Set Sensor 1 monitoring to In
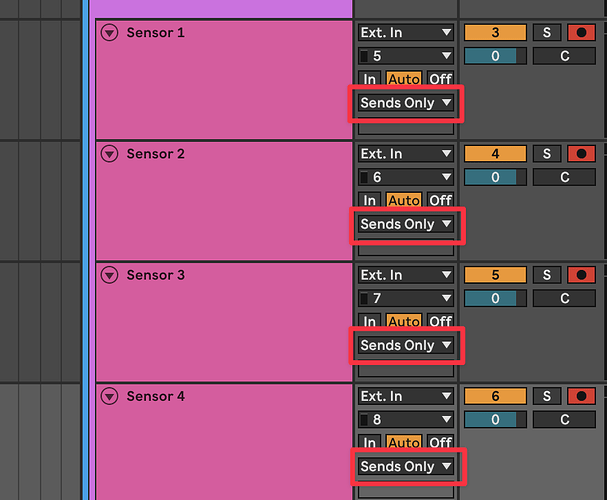 369,79
